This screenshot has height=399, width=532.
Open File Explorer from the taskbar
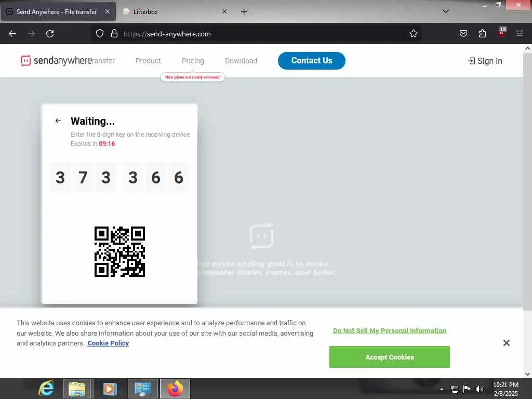pos(78,389)
